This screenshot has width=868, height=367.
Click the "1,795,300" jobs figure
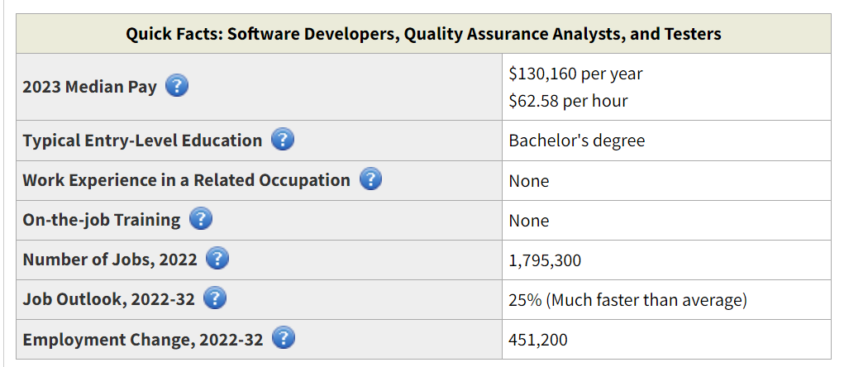tap(545, 260)
